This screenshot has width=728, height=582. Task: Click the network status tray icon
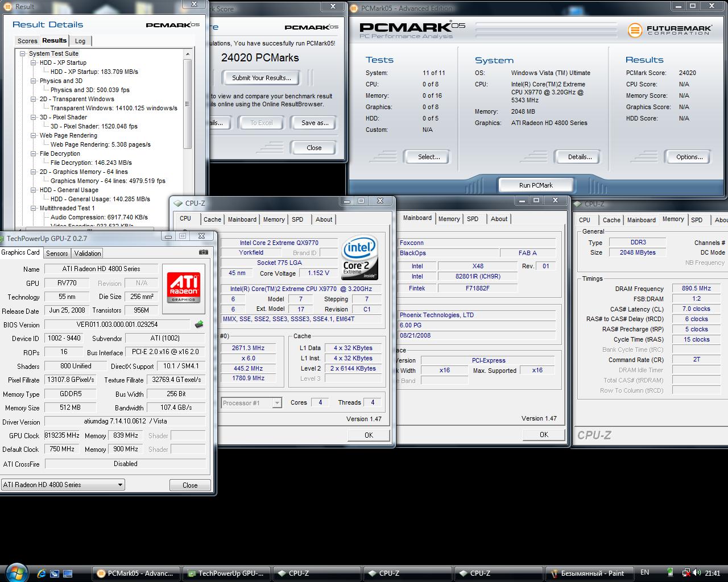click(x=685, y=573)
